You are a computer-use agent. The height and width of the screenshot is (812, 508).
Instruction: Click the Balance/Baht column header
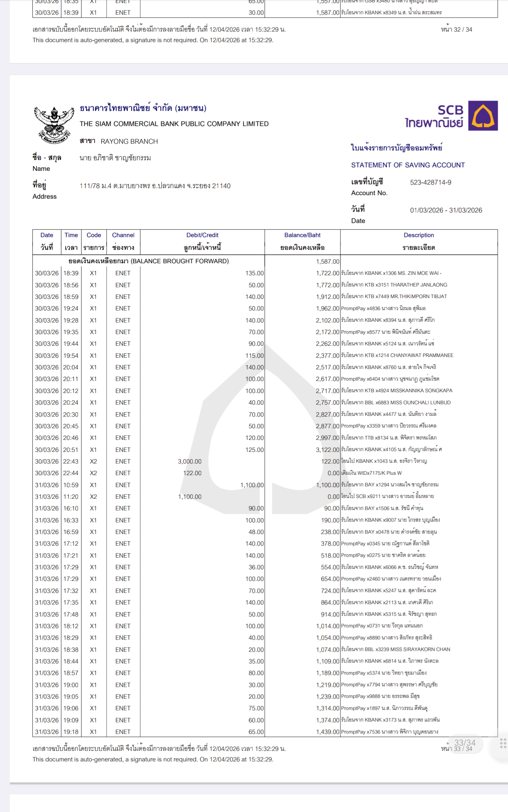302,241
